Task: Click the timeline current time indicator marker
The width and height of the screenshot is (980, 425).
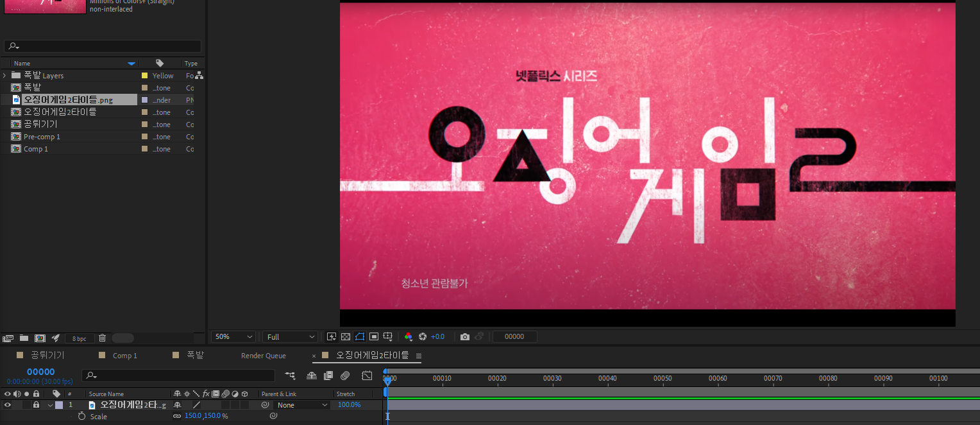Action: [387, 381]
